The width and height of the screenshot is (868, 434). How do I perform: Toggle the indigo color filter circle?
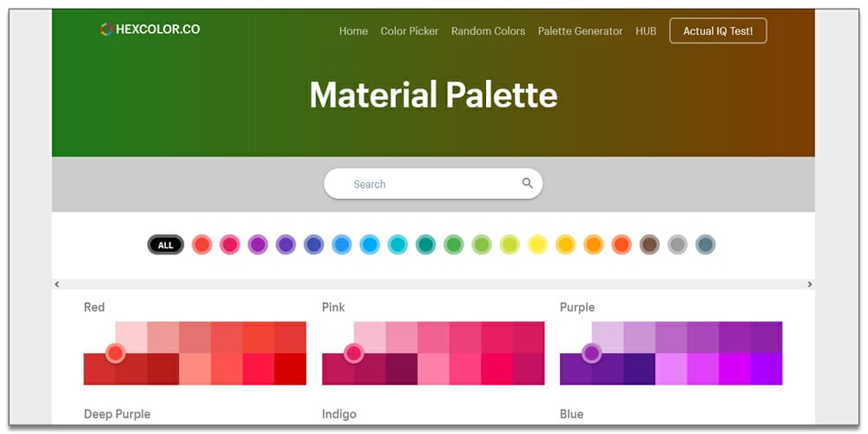(x=314, y=245)
